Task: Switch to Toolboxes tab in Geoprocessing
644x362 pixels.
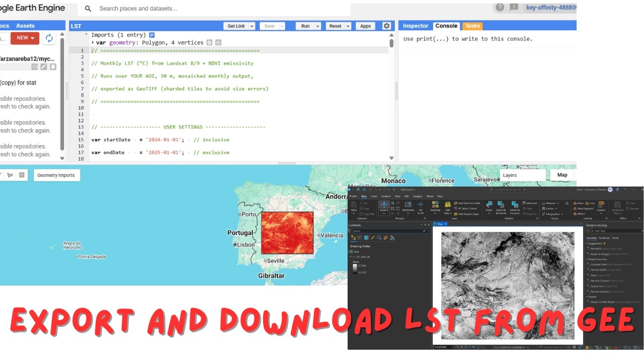Action: [x=604, y=238]
